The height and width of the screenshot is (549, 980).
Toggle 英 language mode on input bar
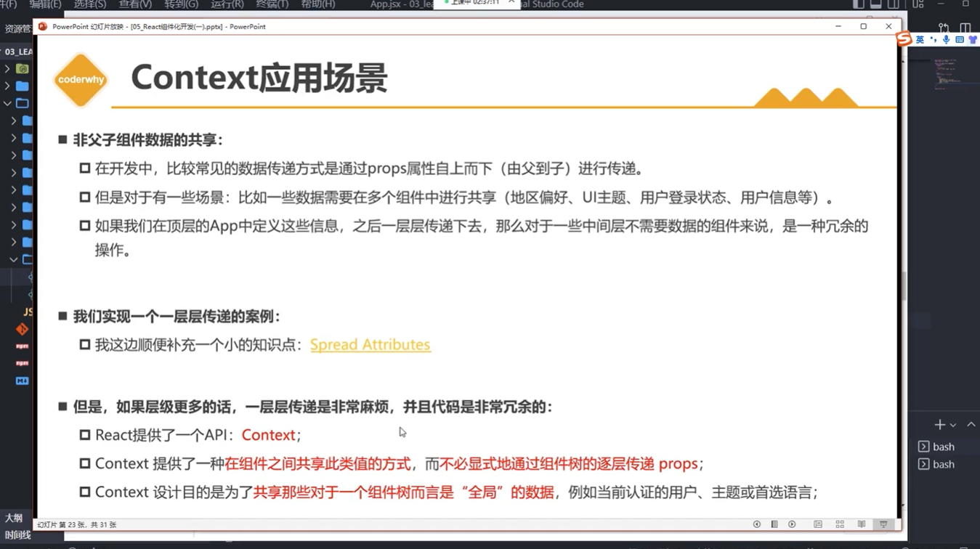pos(920,39)
